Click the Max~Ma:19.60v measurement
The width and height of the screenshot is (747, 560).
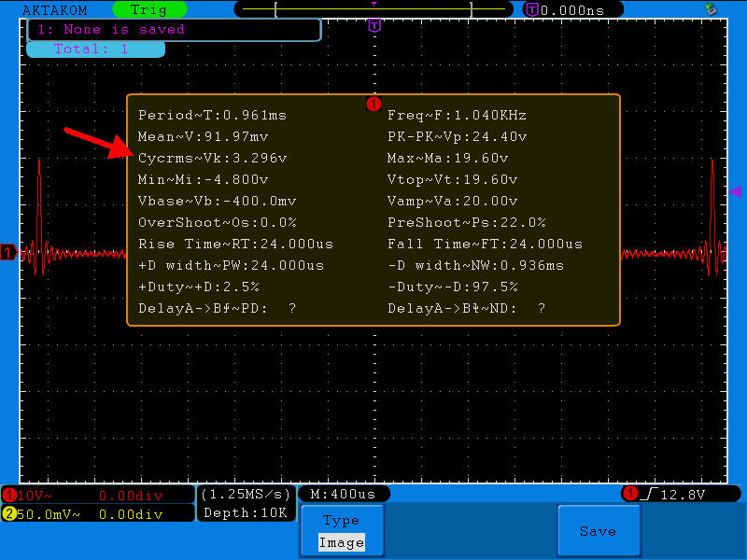point(448,158)
